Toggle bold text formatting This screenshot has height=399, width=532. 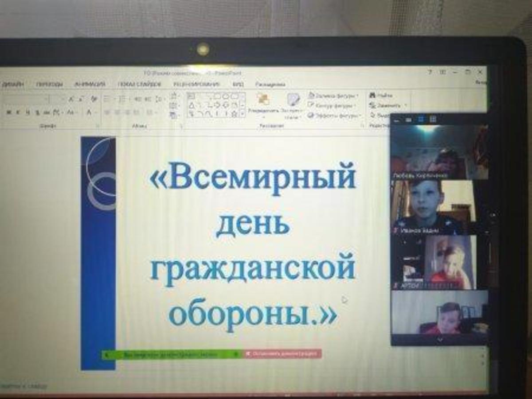coord(9,112)
